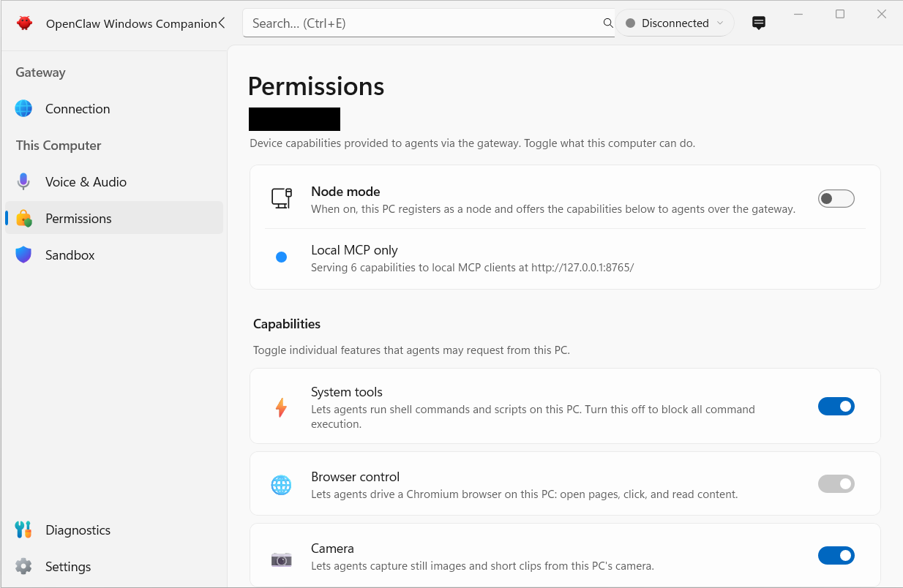Click the Camera capability icon

pyautogui.click(x=281, y=559)
